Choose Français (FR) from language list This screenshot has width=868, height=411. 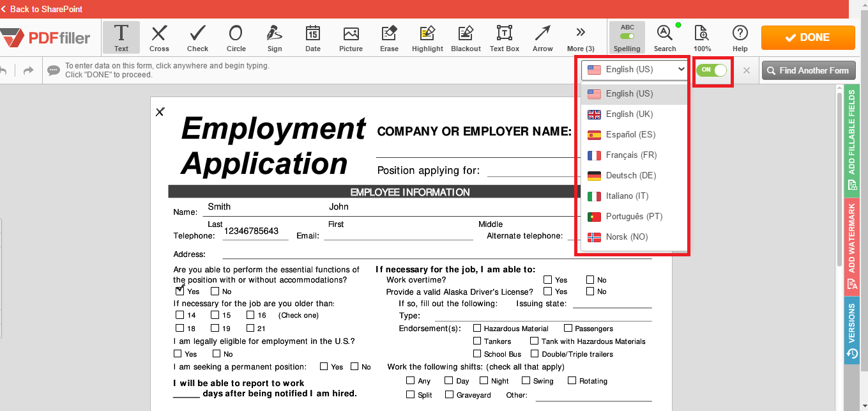coord(634,155)
